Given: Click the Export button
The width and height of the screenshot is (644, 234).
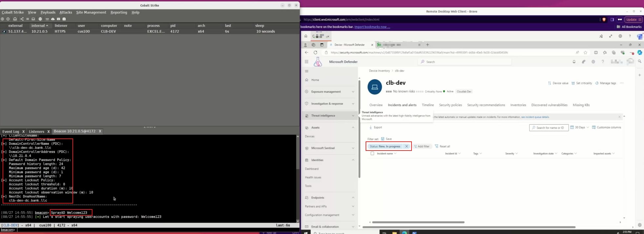Looking at the screenshot, I should (x=376, y=127).
